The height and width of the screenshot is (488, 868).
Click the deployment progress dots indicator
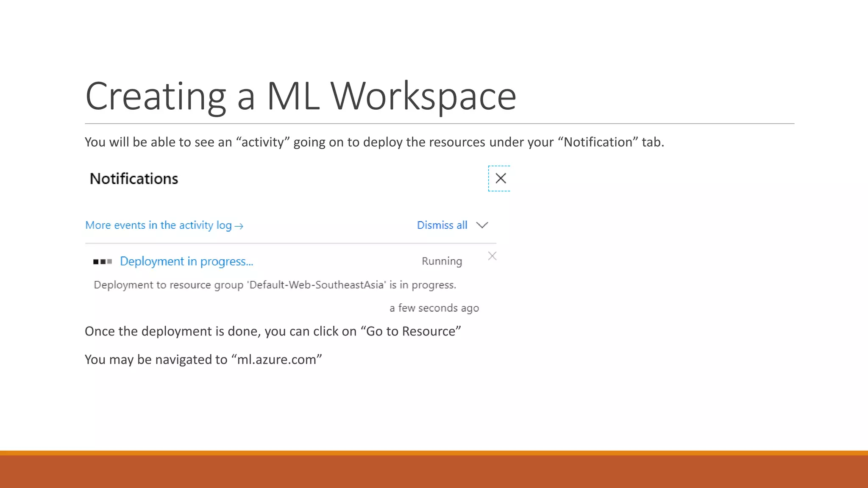pyautogui.click(x=103, y=262)
